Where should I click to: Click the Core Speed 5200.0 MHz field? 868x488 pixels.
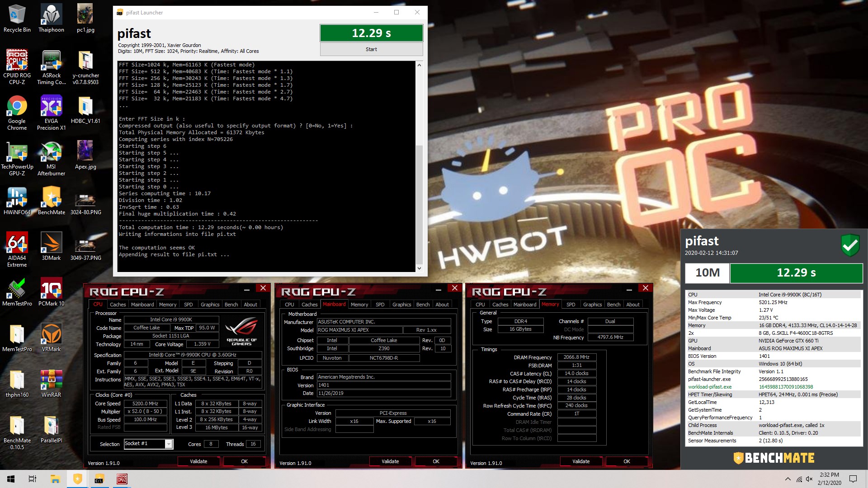click(145, 404)
